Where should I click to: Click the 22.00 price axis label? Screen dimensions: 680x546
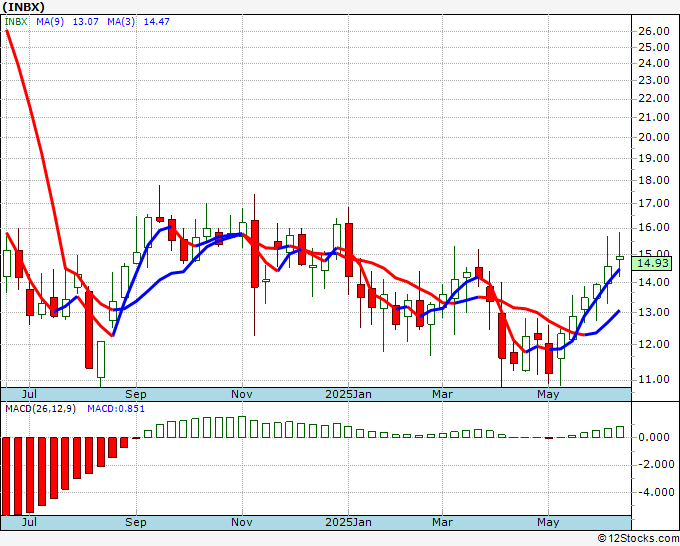point(654,98)
